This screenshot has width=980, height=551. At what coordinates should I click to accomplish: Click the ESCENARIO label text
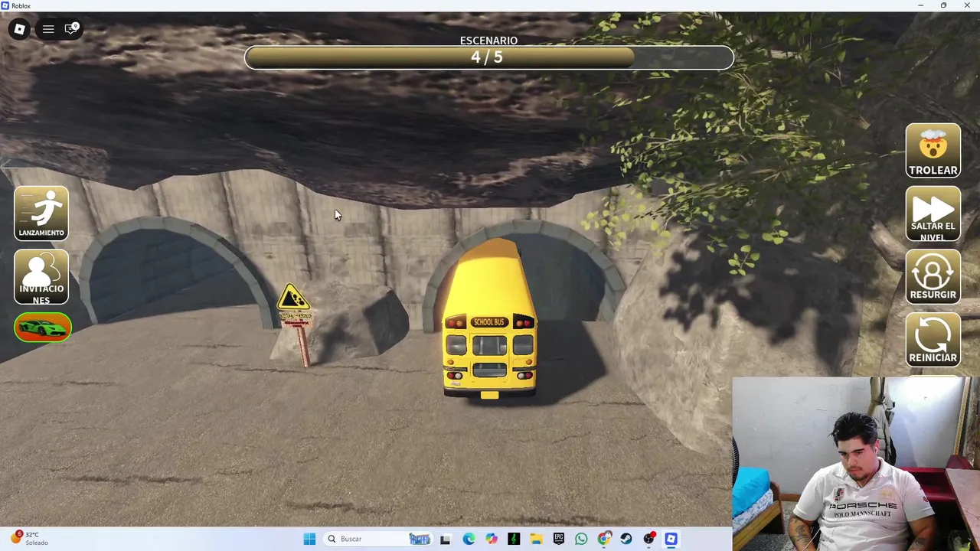pyautogui.click(x=488, y=41)
